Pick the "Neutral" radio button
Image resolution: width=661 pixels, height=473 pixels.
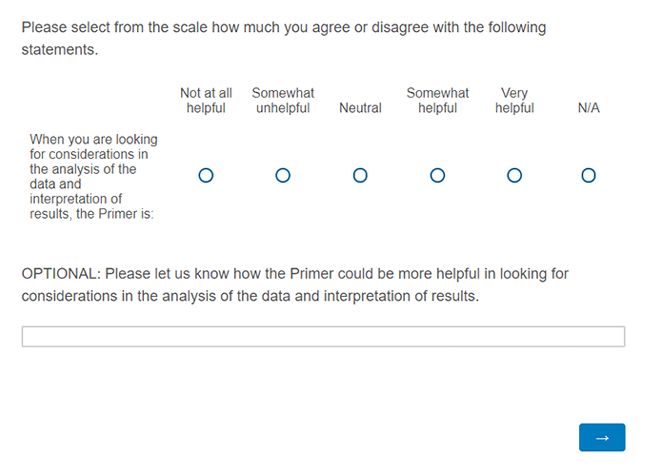pos(360,176)
